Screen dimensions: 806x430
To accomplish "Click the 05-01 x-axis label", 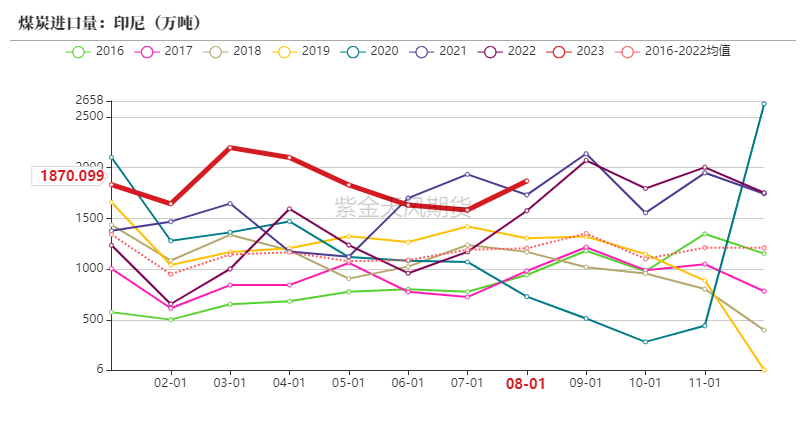I will tap(348, 383).
